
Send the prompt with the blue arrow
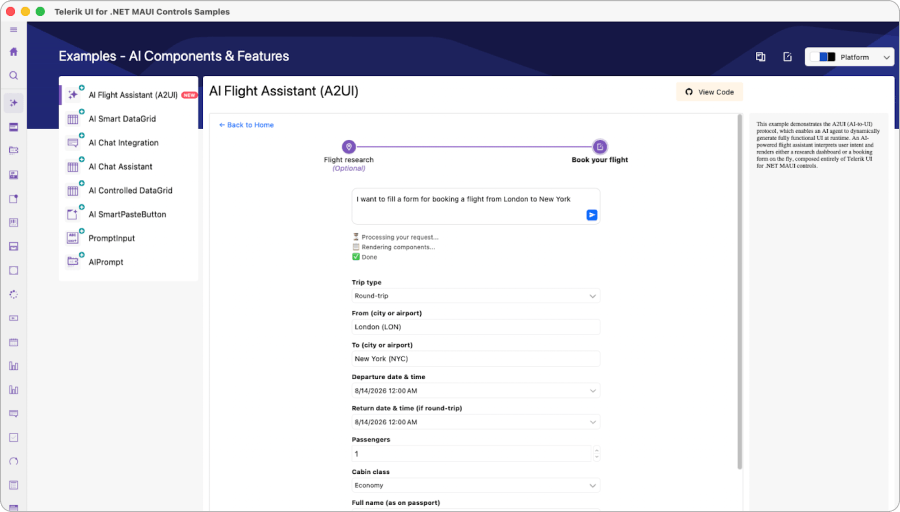[x=592, y=215]
